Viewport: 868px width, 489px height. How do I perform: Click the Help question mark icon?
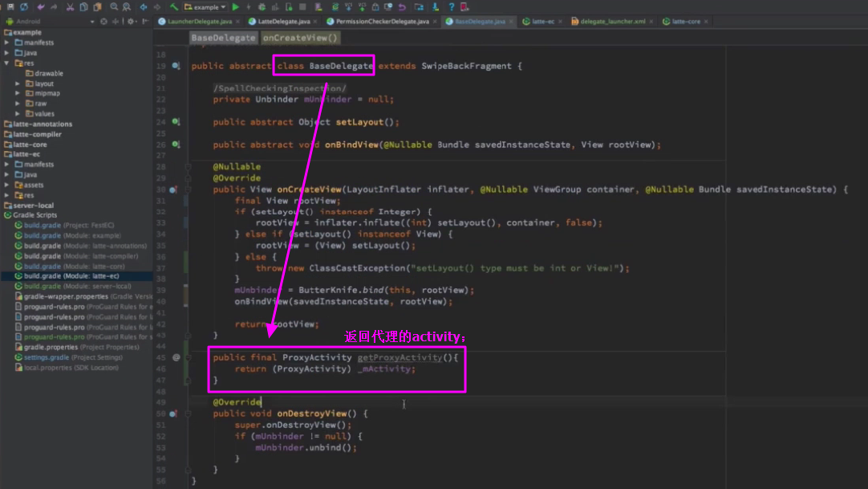coord(452,7)
